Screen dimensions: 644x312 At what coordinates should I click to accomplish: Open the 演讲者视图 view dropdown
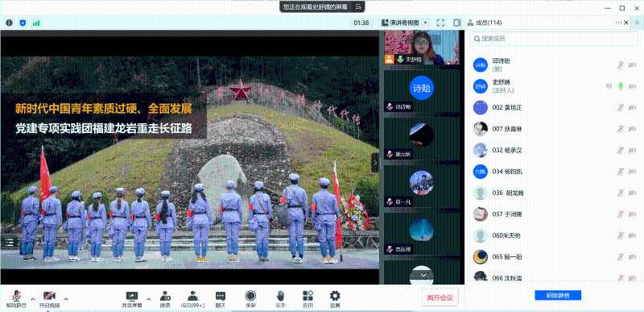click(405, 23)
